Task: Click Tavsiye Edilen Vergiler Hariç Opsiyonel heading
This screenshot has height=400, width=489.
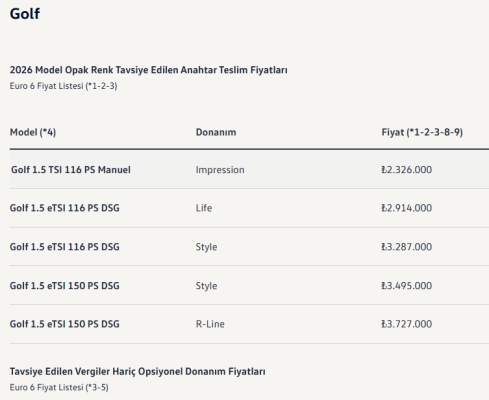Action: pos(138,372)
